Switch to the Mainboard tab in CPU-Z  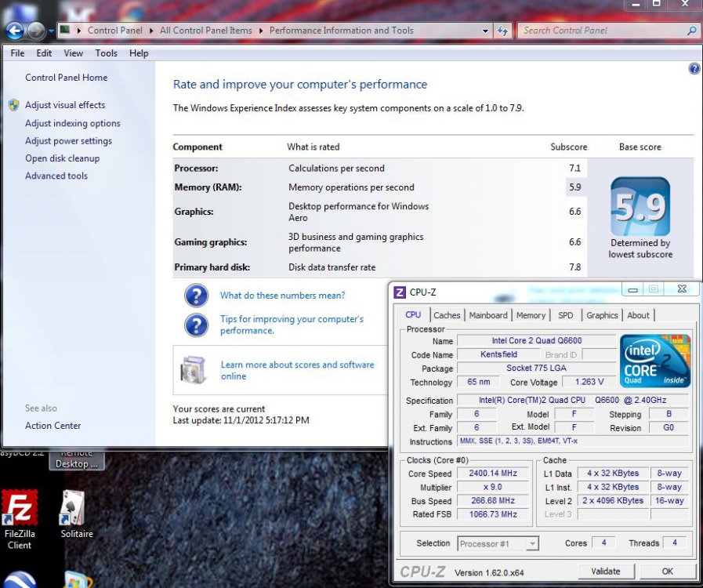[x=487, y=315]
